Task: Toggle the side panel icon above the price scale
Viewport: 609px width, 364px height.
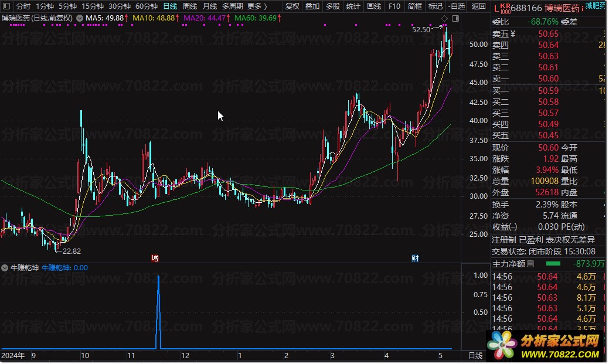Action: [x=455, y=18]
